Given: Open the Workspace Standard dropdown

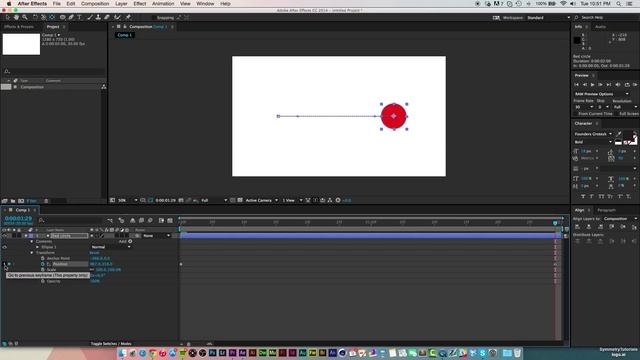Looking at the screenshot, I should pyautogui.click(x=548, y=18).
